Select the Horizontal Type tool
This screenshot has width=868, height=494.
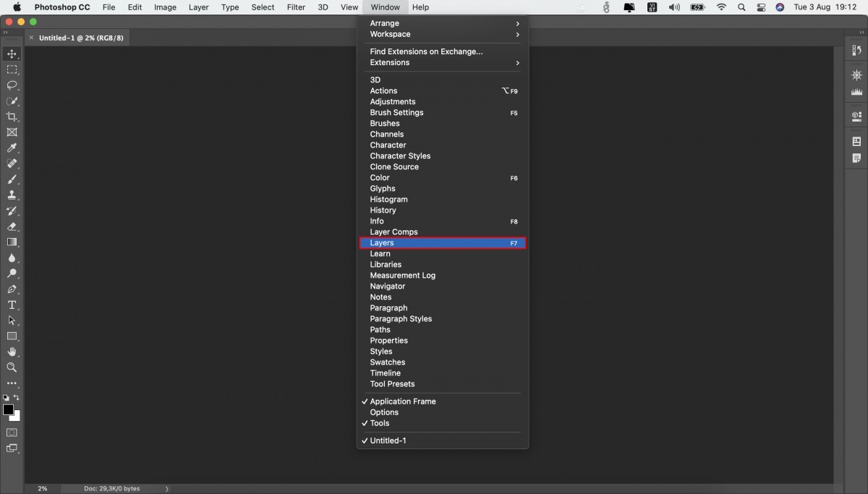point(12,305)
